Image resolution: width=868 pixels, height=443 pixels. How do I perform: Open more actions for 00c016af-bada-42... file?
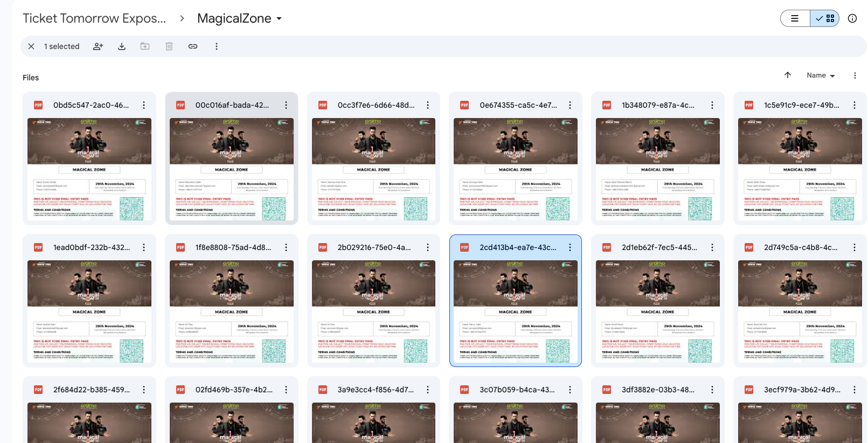coord(286,105)
